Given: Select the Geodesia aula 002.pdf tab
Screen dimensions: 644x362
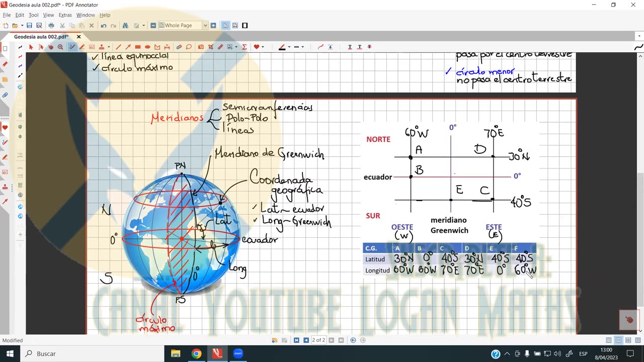Looking at the screenshot, I should click(41, 37).
